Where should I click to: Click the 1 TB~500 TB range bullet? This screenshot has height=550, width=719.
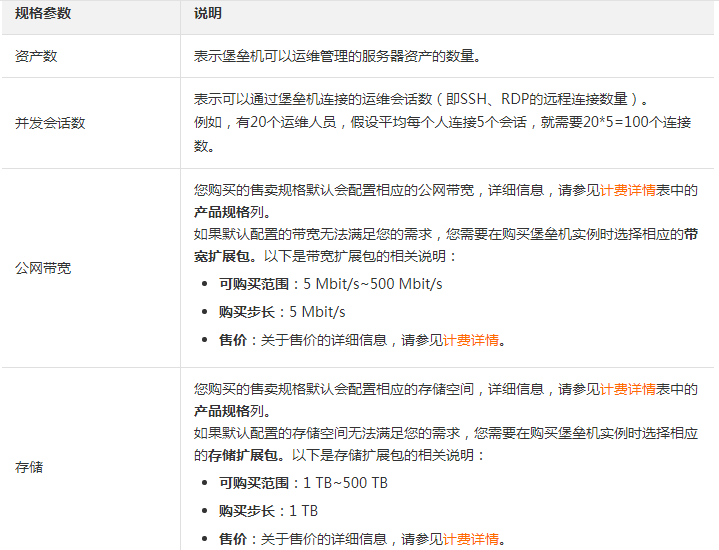pyautogui.click(x=304, y=483)
